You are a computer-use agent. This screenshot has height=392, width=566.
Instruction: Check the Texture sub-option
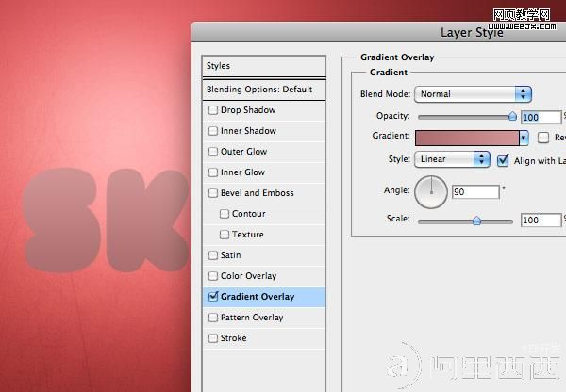click(x=225, y=235)
